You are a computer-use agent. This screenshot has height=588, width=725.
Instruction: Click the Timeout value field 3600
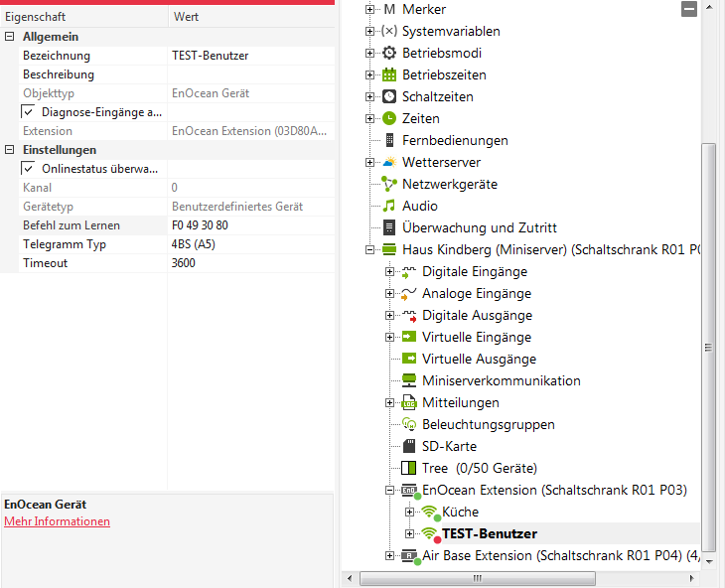tap(183, 263)
